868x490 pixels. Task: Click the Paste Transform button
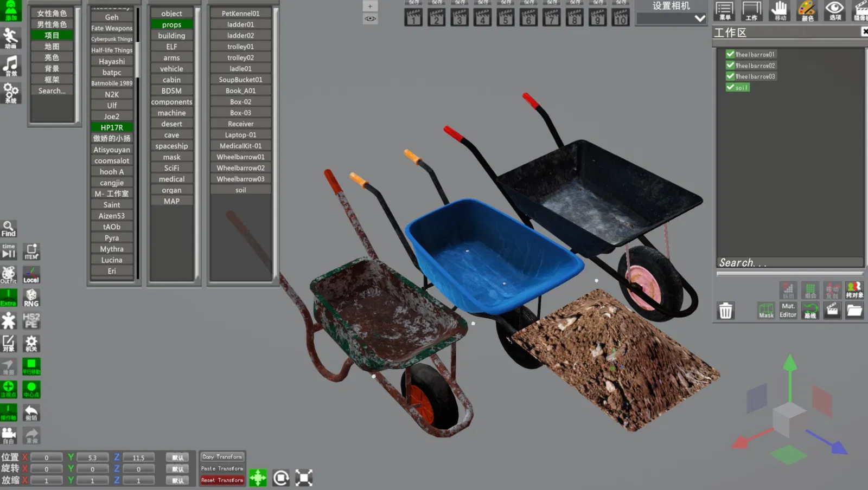pos(222,468)
